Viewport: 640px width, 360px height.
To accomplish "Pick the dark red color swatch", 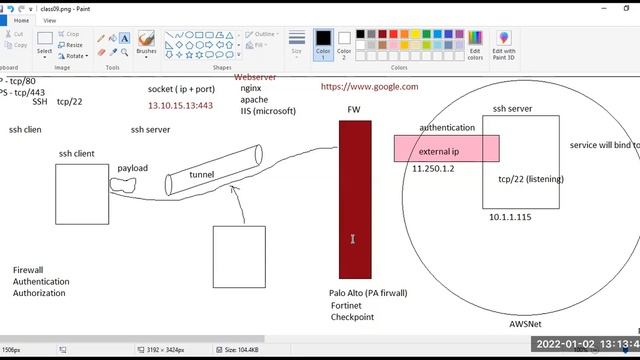I will pos(382,34).
